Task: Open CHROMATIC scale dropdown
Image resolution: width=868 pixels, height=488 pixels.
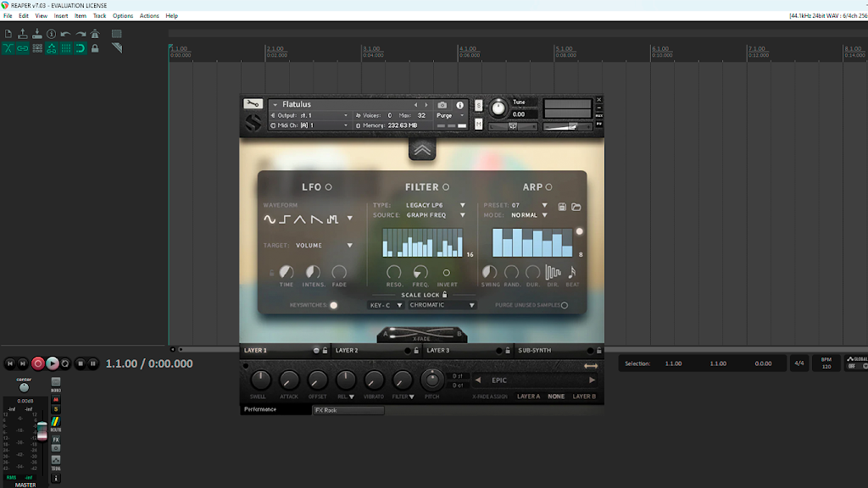Action: pos(442,305)
